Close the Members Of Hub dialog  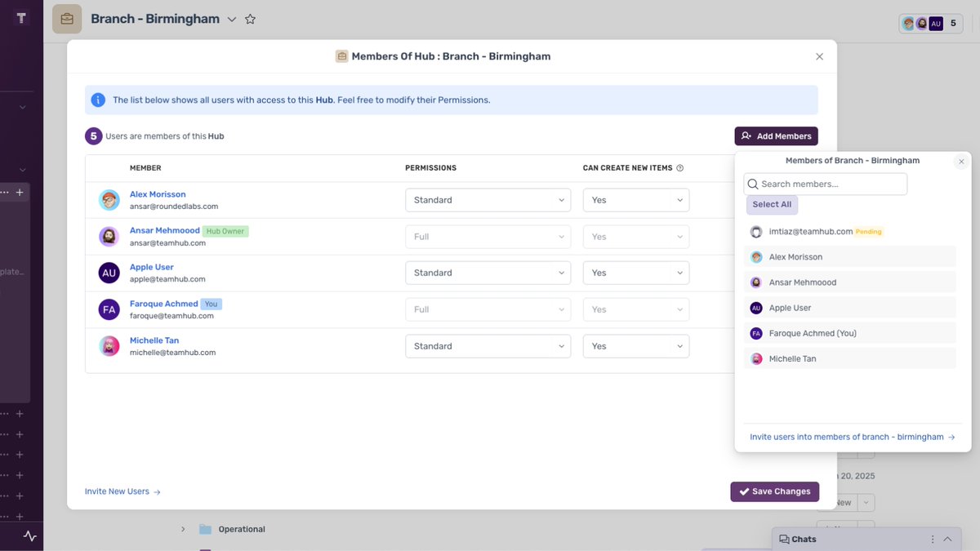[820, 56]
